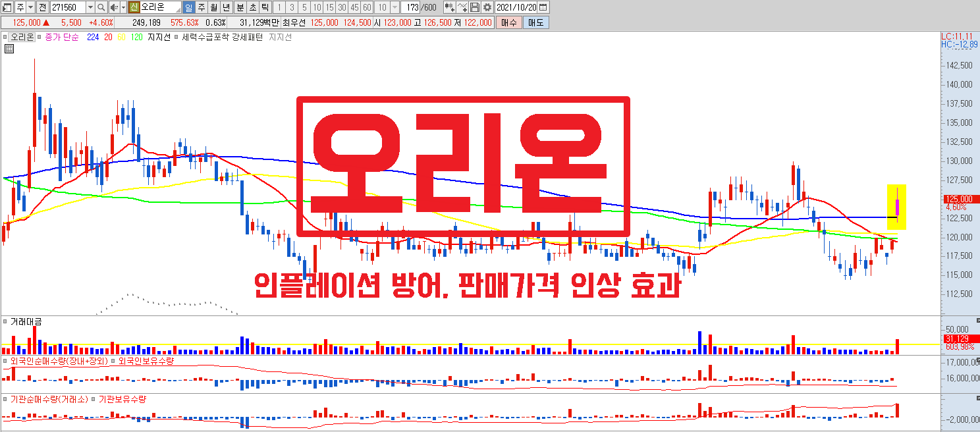Expand the stock code history dropdown
This screenshot has width=980, height=432.
point(90,7)
